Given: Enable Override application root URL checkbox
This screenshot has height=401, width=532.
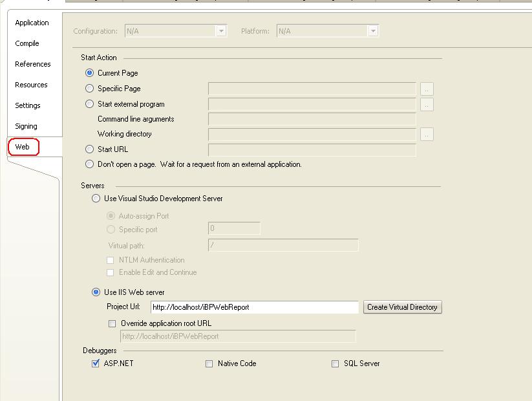Looking at the screenshot, I should click(x=112, y=323).
